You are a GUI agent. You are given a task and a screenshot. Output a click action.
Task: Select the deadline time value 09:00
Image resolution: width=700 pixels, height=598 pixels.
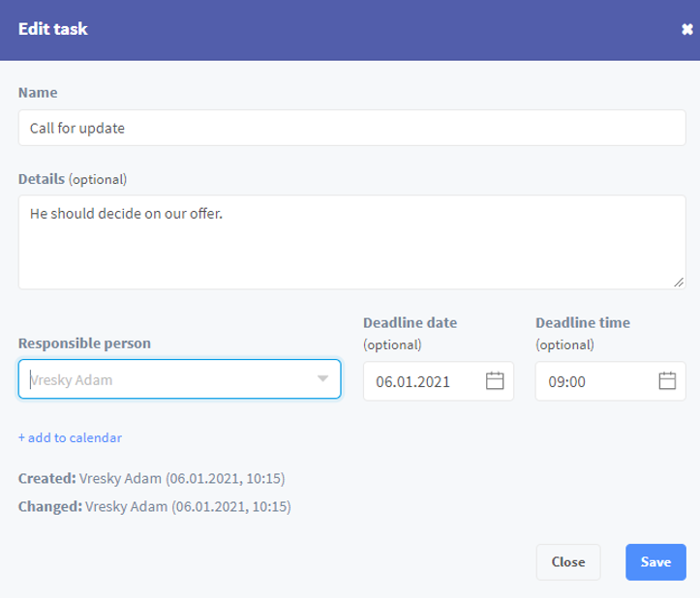[x=566, y=382]
